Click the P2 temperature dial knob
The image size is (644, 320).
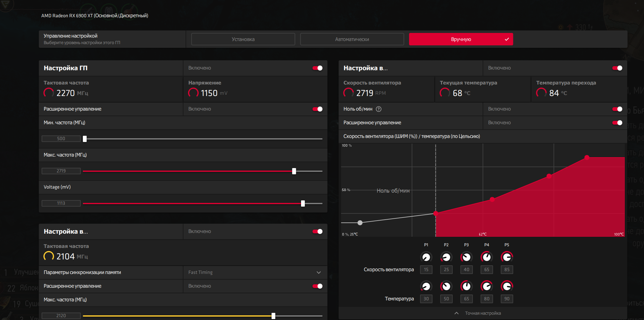(x=446, y=286)
